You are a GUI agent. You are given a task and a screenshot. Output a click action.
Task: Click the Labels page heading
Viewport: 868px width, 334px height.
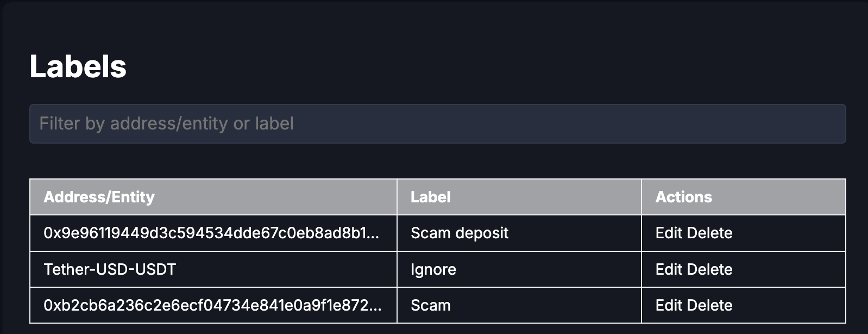[78, 66]
